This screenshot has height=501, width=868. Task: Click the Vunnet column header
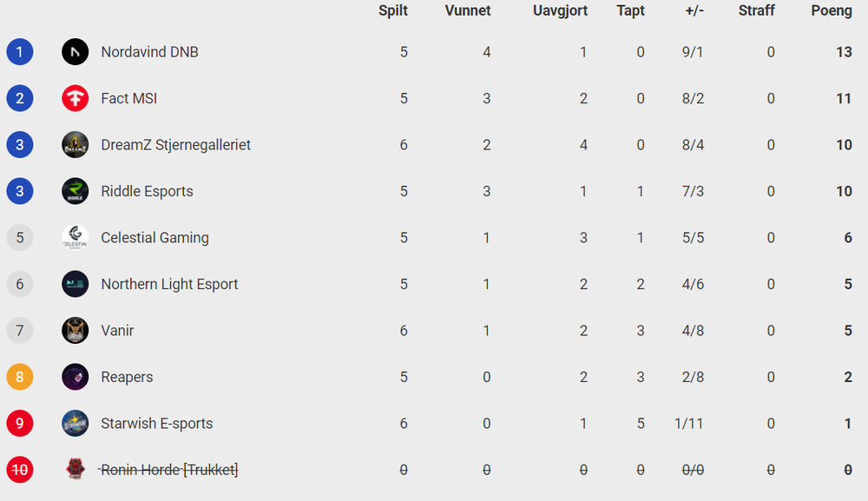468,10
